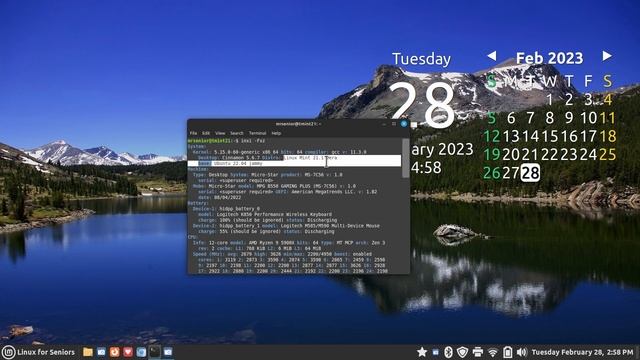Click the battery power tray icon
The image size is (640, 360).
click(x=507, y=352)
